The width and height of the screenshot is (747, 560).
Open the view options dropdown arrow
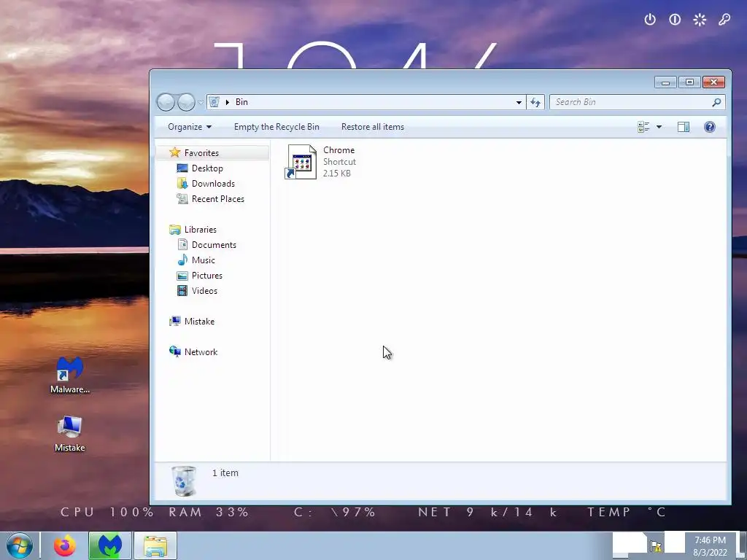click(659, 127)
